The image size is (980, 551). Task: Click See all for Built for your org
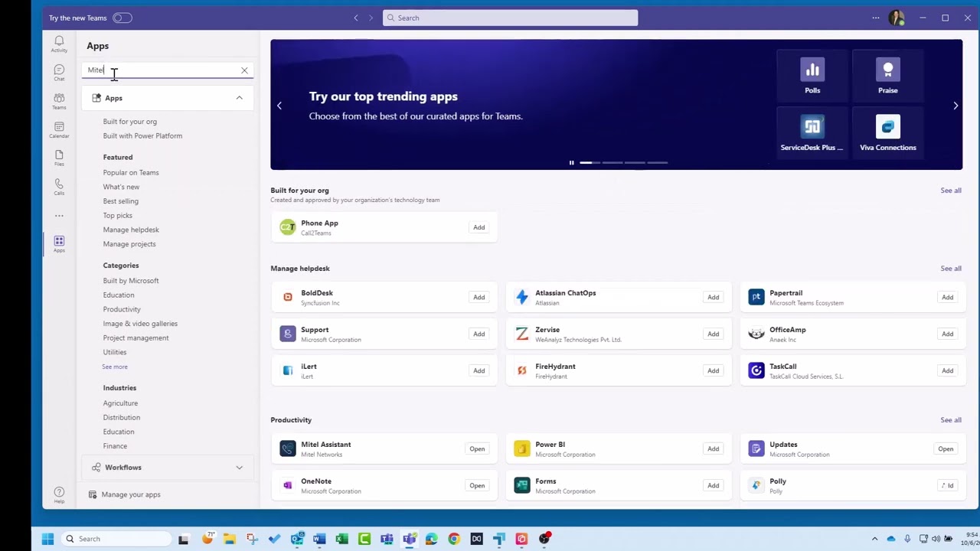[x=951, y=191]
